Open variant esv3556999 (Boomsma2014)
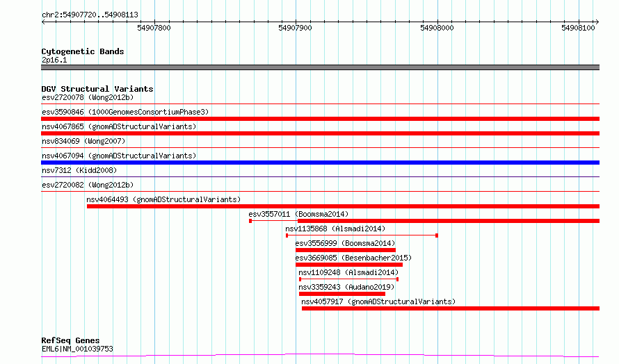Viewport: 619px width, 364px height. [x=345, y=243]
